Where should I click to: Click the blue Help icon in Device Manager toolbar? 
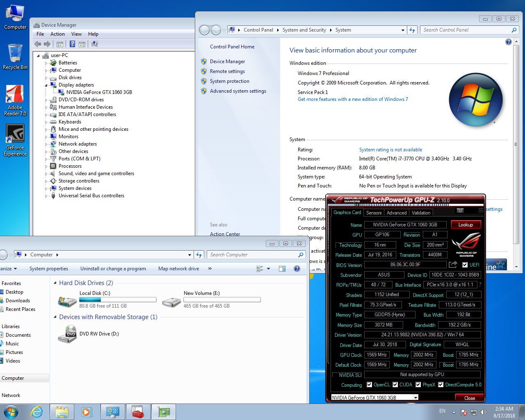[x=72, y=44]
